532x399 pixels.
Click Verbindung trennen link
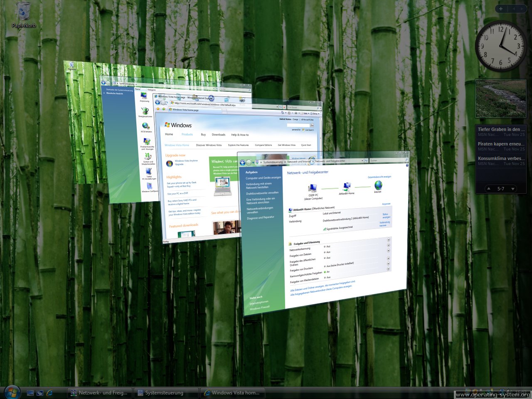[x=384, y=224]
